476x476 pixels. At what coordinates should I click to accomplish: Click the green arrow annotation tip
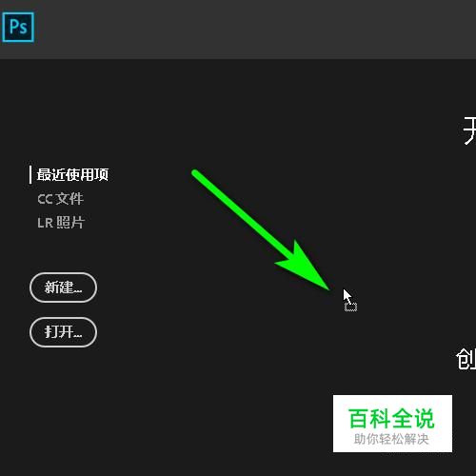tap(327, 288)
